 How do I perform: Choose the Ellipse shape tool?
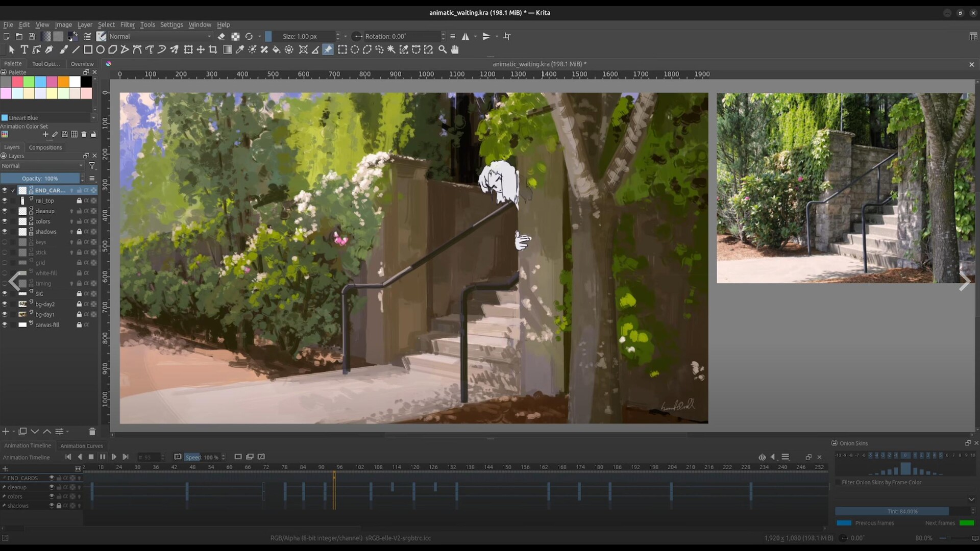[100, 49]
